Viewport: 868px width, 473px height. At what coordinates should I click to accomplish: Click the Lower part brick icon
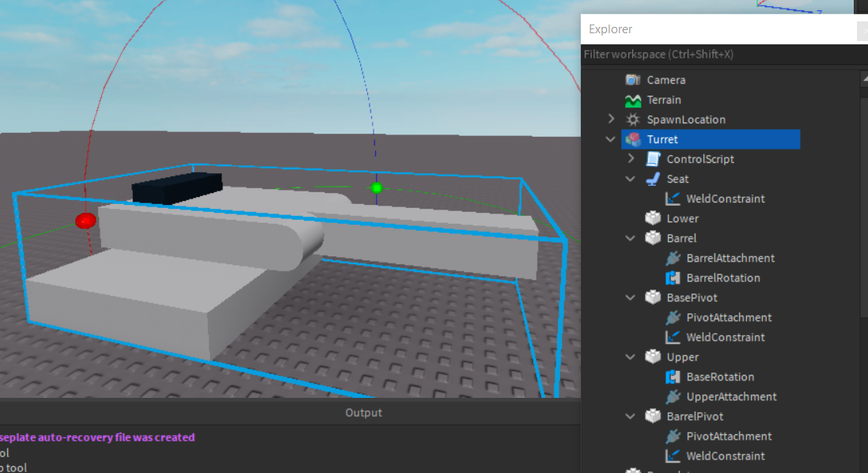click(x=652, y=218)
